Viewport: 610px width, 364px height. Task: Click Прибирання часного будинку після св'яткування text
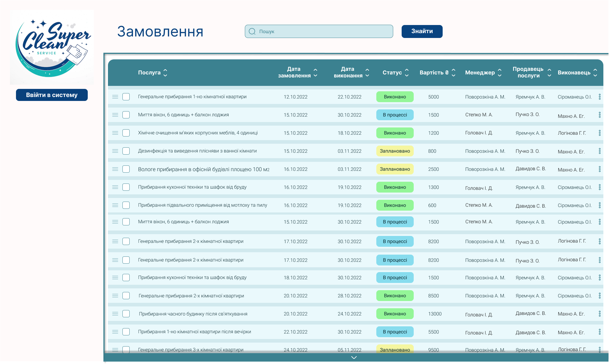click(x=193, y=314)
